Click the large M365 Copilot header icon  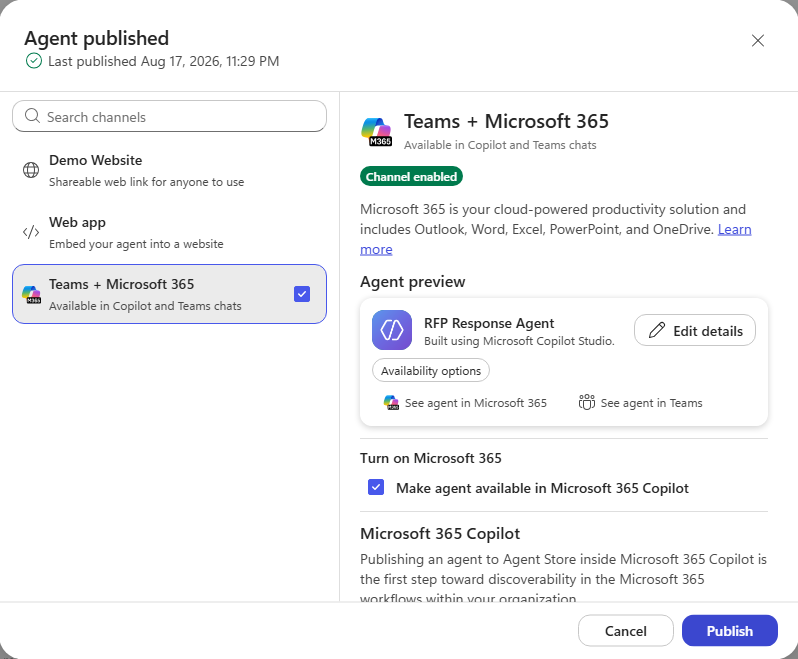click(377, 132)
